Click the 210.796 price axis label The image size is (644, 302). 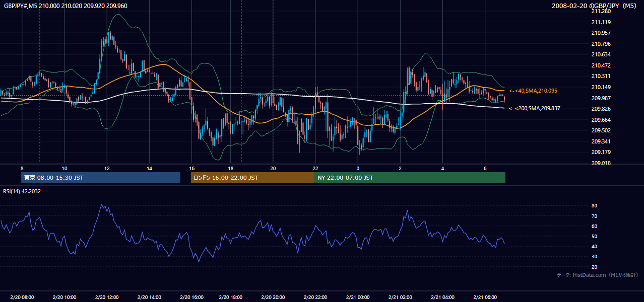(x=601, y=44)
